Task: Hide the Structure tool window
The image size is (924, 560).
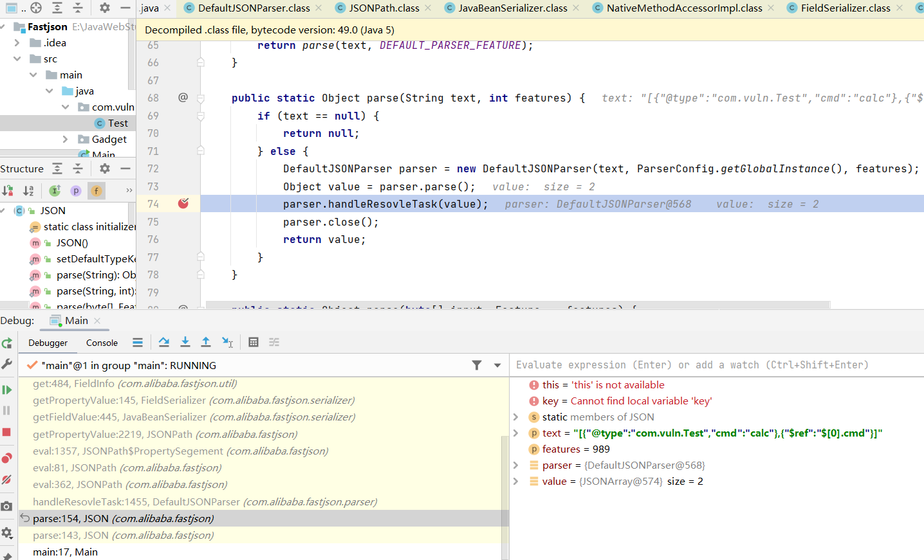Action: (x=125, y=168)
